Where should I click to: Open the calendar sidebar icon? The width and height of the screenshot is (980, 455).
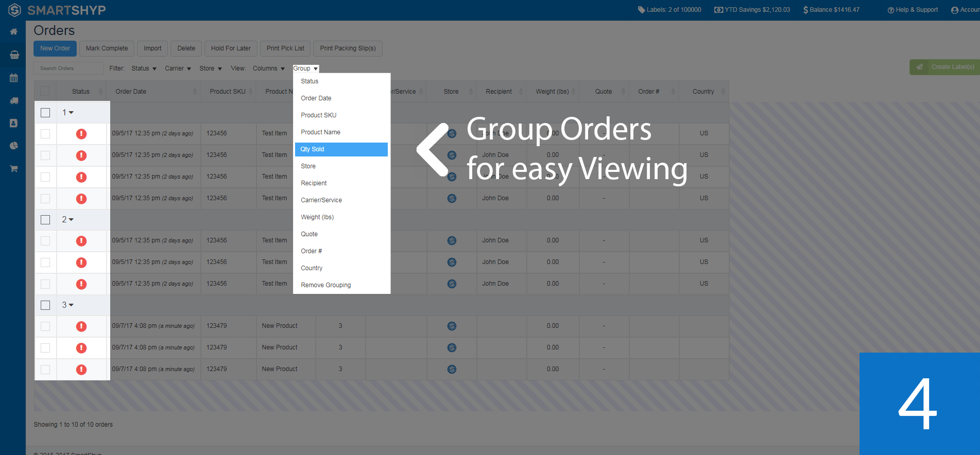(x=14, y=78)
